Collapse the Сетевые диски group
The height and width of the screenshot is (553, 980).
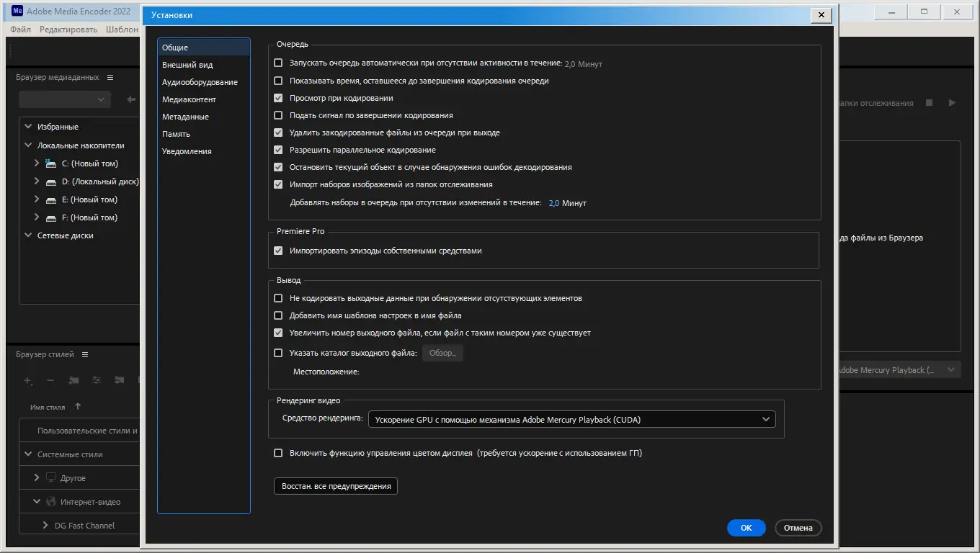click(x=29, y=235)
